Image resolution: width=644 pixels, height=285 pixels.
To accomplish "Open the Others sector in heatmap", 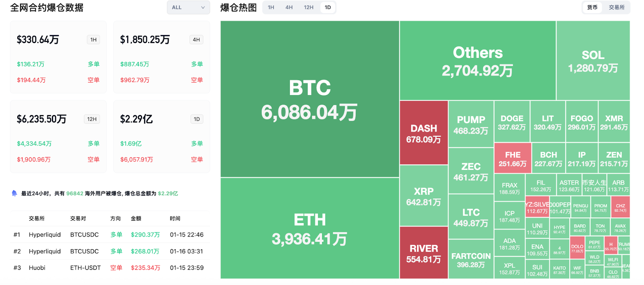I will (x=477, y=60).
